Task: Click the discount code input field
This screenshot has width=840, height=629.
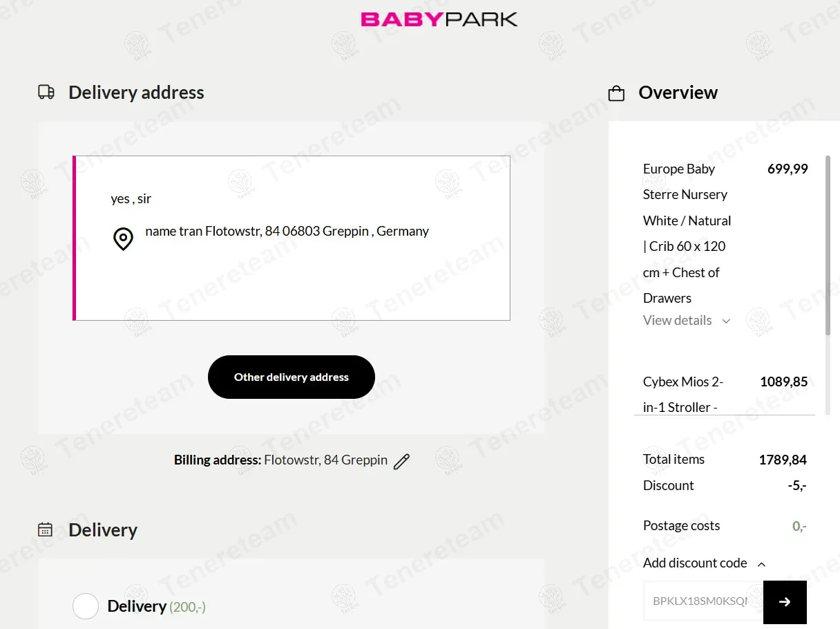Action: click(x=703, y=602)
